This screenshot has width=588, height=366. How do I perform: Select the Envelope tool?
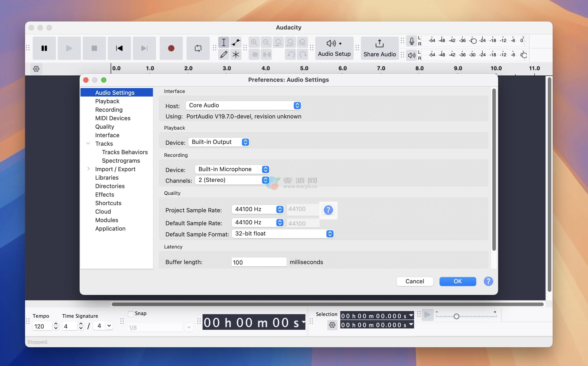click(236, 42)
